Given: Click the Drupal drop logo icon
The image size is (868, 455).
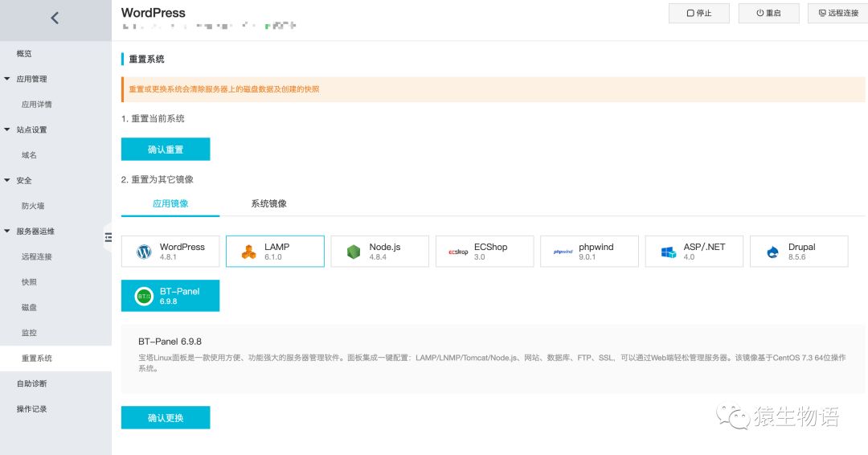Looking at the screenshot, I should [773, 252].
